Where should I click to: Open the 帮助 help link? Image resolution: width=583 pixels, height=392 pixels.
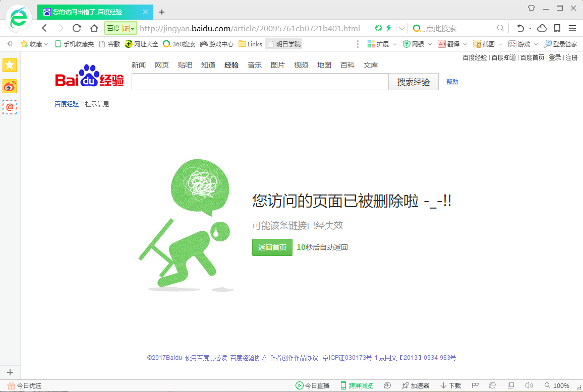click(452, 82)
